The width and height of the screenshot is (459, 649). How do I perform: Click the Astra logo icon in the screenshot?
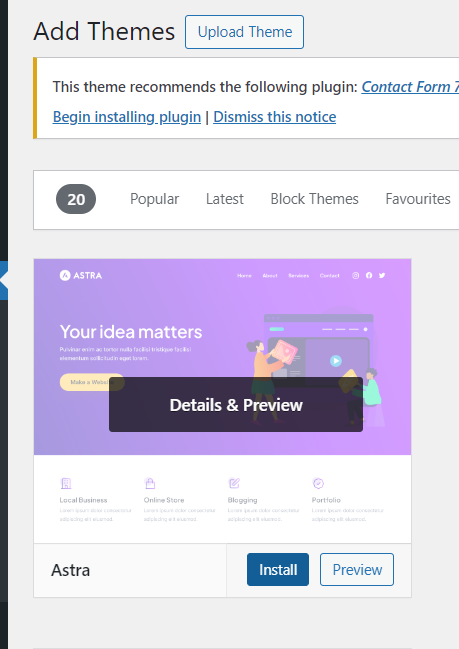pos(65,275)
